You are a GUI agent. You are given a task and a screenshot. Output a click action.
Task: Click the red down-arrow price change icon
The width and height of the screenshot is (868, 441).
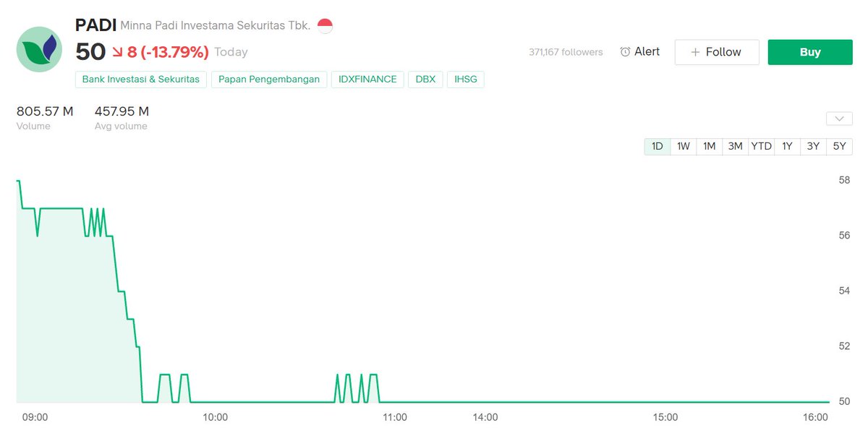(118, 52)
